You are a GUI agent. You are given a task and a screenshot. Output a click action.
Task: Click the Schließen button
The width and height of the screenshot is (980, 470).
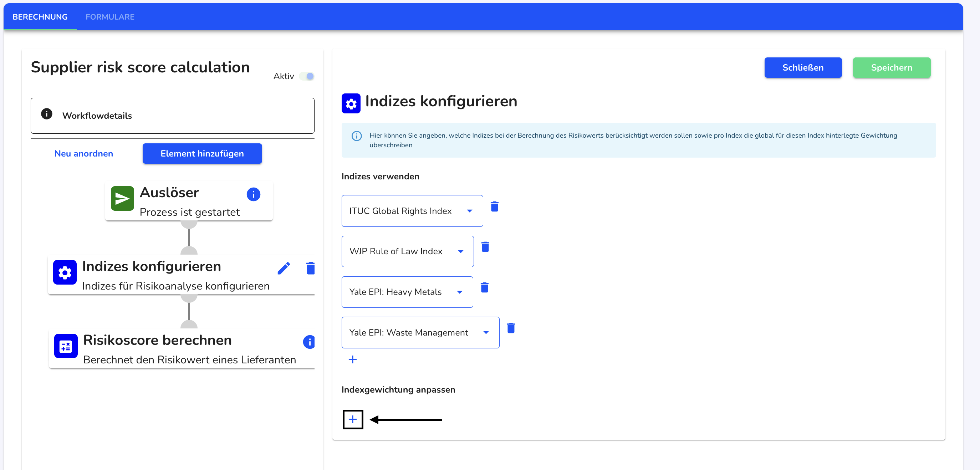tap(803, 68)
